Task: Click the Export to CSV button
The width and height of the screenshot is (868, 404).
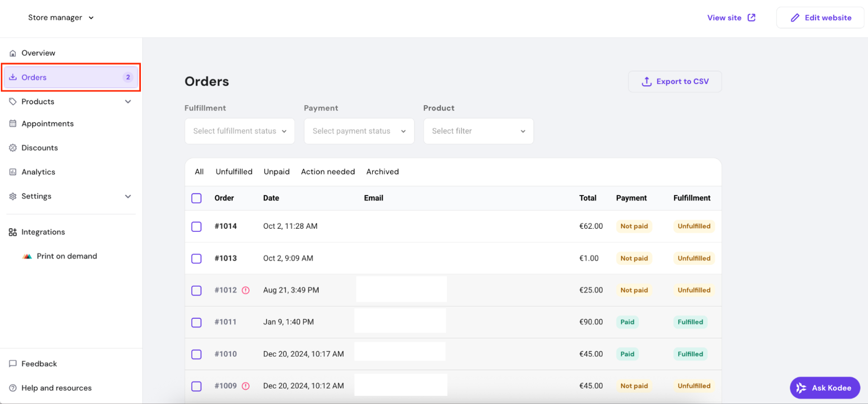Action: (675, 82)
